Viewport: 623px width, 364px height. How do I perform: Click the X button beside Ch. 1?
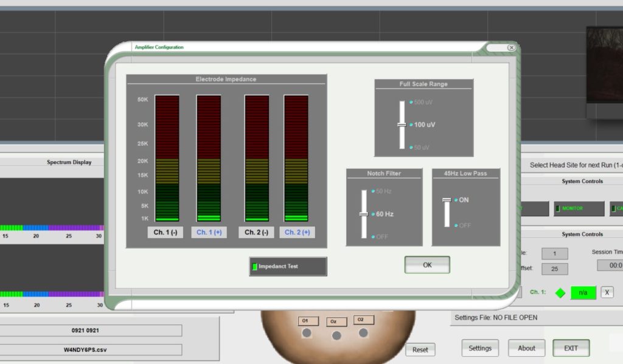point(607,292)
